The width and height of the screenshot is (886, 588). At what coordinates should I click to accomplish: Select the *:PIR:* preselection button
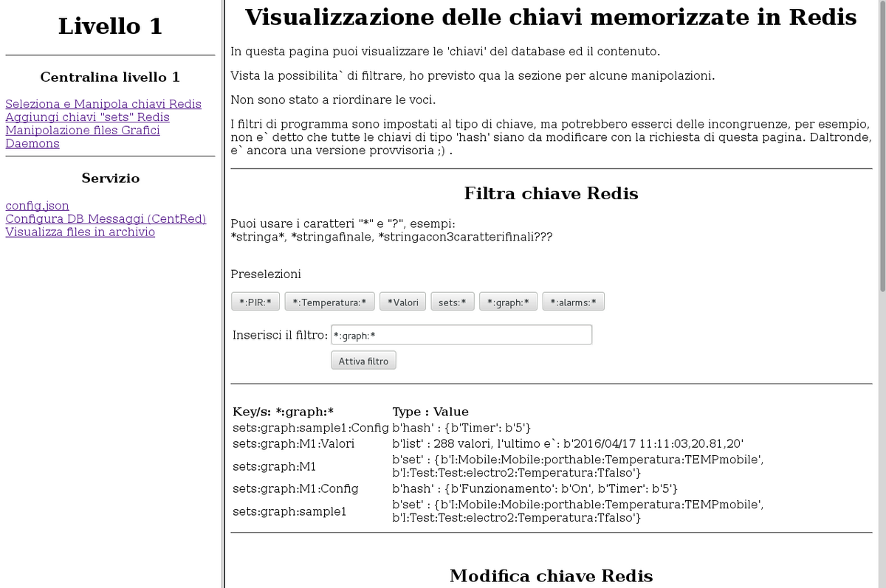(255, 302)
